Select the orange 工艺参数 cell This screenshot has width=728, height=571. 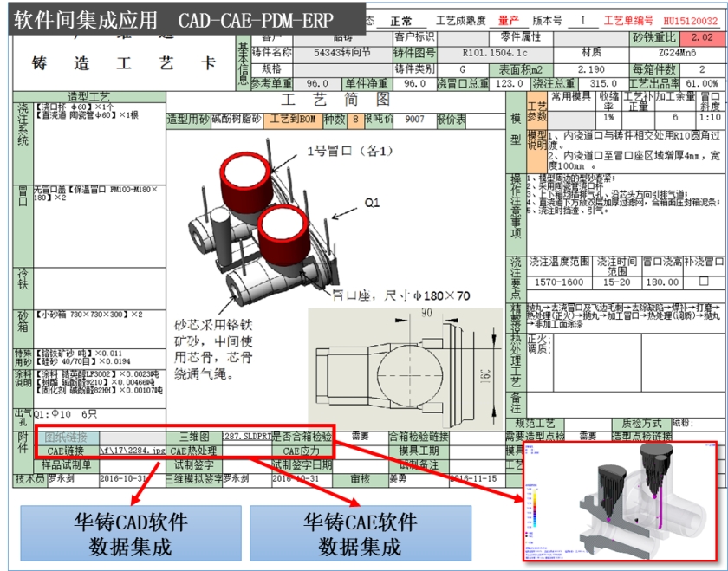(537, 111)
